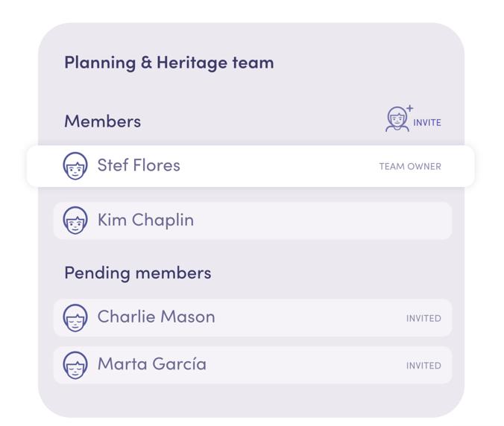The image size is (504, 426).
Task: Click the Planning & Heritage team title
Action: 169,63
